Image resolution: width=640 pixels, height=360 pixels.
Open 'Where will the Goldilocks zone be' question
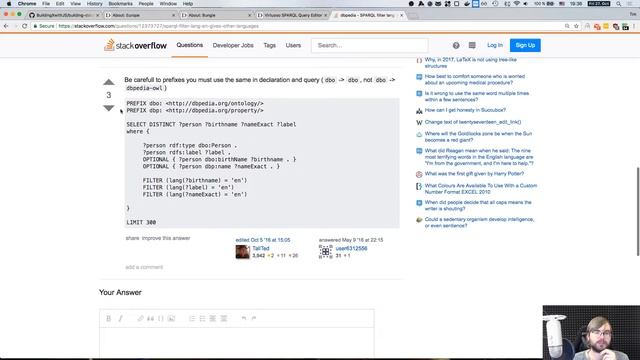point(478,137)
